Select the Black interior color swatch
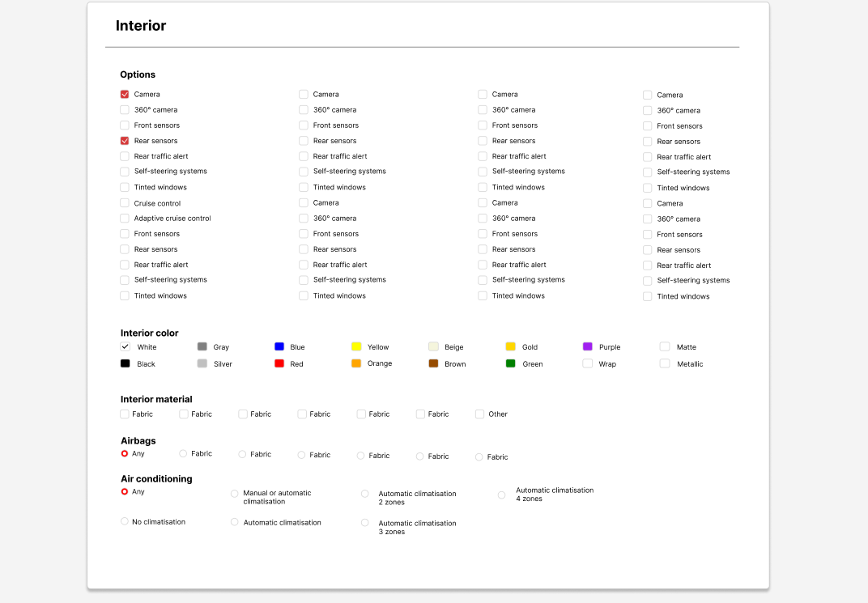Image resolution: width=868 pixels, height=603 pixels. coord(125,363)
